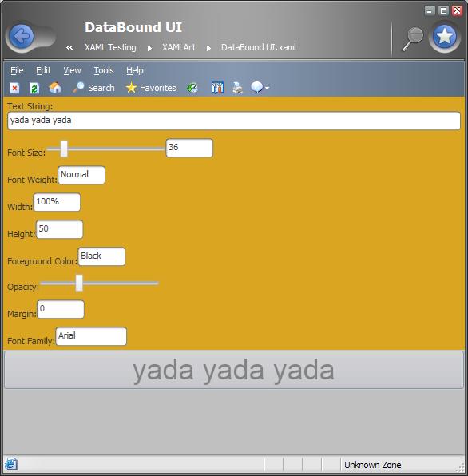Open the Tools menu
468x476 pixels.
[104, 70]
